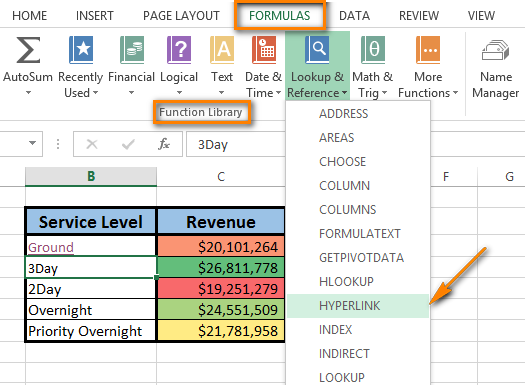
Task: Expand the Logical dropdown arrow
Action: point(179,92)
